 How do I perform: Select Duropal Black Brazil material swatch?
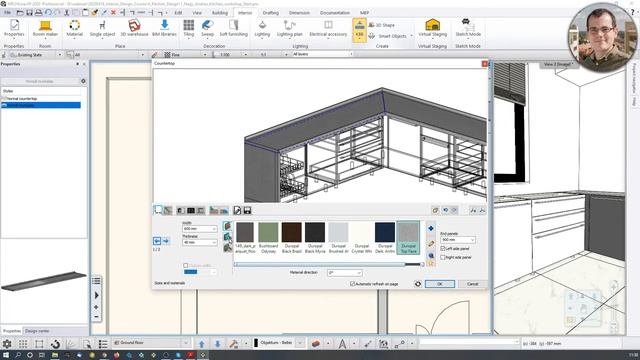point(291,238)
